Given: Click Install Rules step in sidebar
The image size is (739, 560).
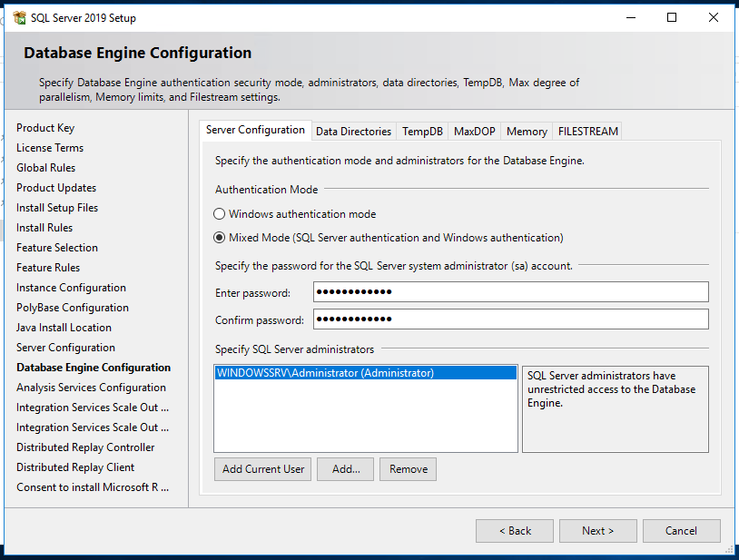Looking at the screenshot, I should click(44, 228).
